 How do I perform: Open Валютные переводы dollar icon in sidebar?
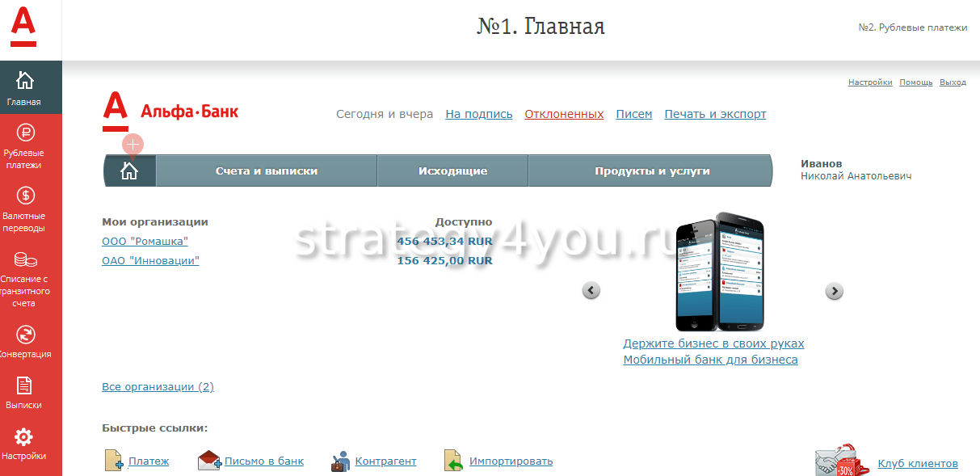25,196
